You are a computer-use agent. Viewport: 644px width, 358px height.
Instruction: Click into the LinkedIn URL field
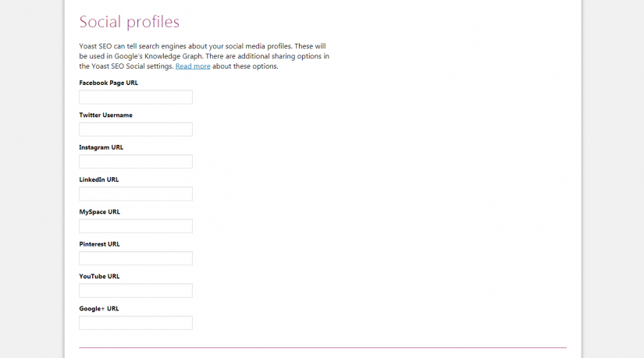tap(136, 194)
